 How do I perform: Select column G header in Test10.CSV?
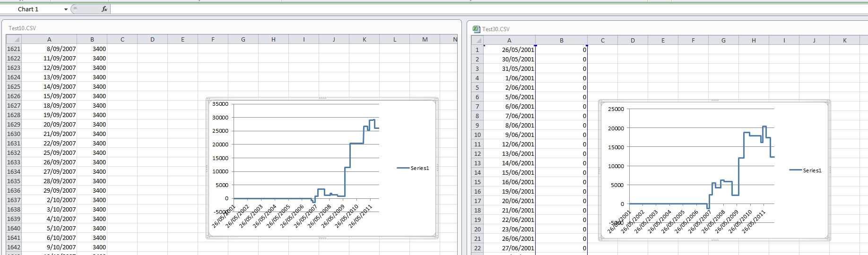[243, 39]
